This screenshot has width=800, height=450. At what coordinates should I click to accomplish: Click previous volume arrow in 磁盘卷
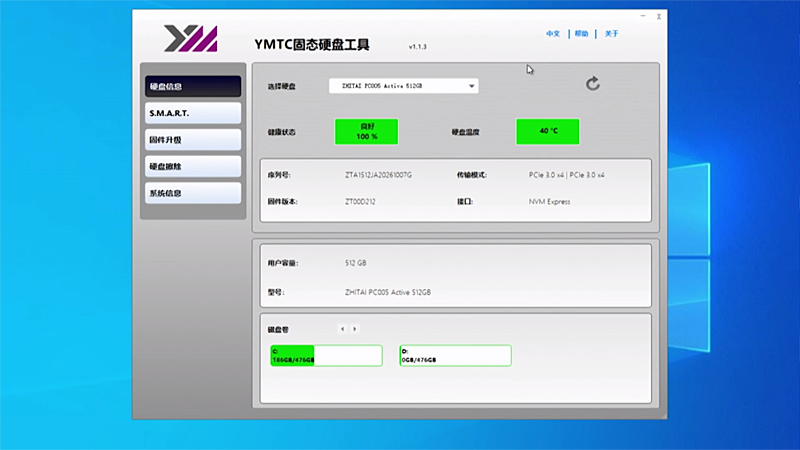coord(342,329)
